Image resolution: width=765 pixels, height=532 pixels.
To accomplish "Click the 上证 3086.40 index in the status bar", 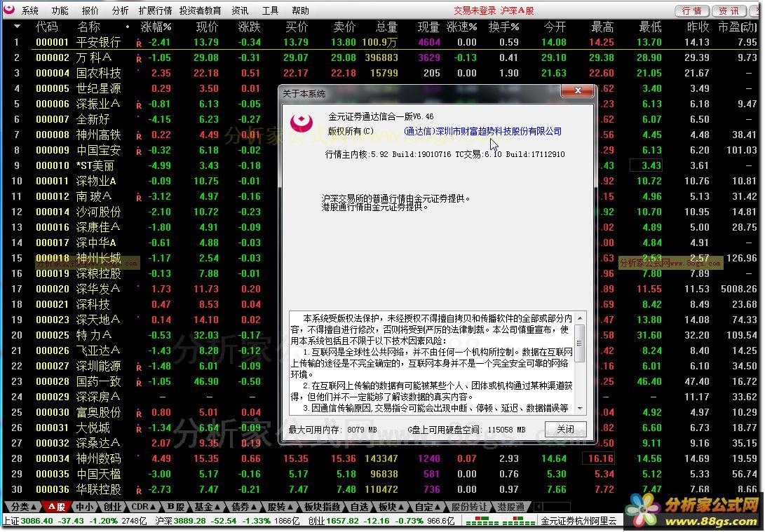I will (x=76, y=521).
